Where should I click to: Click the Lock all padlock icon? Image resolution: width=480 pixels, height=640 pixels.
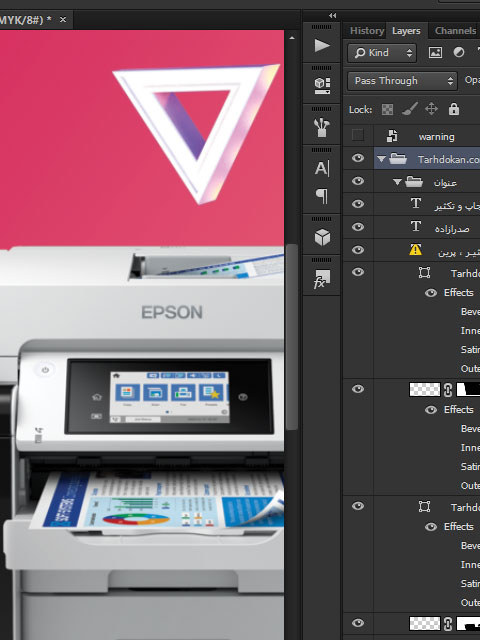tap(453, 109)
